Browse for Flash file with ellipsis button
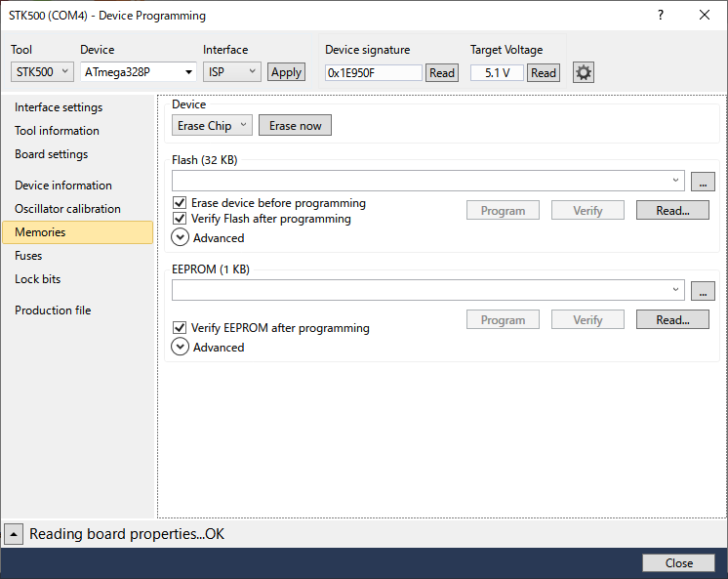Screen dimensions: 728x579 [x=703, y=182]
